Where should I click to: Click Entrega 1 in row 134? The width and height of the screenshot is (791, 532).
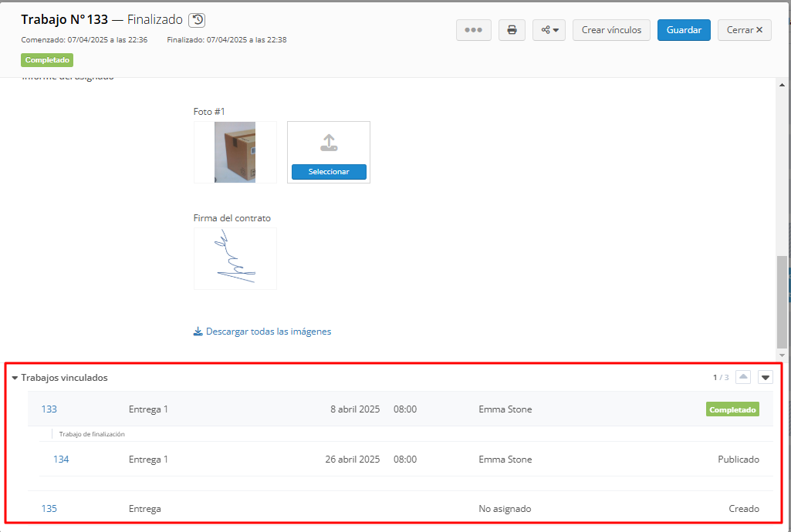click(148, 459)
